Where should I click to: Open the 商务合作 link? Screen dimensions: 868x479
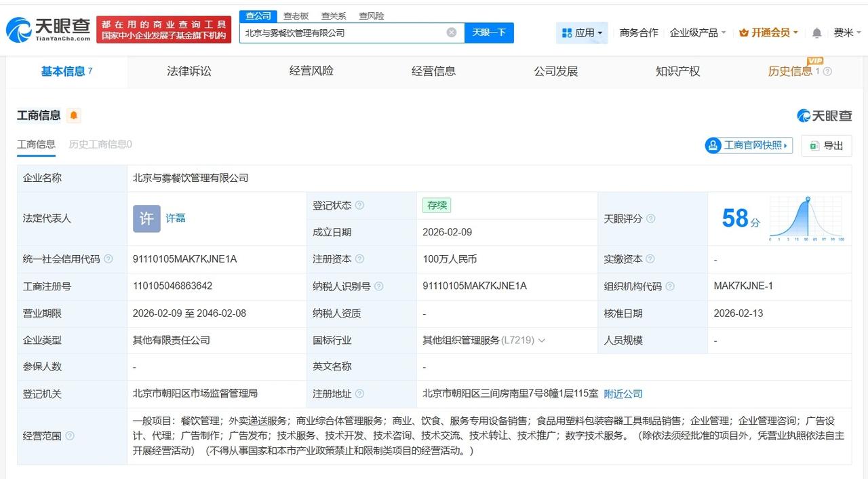639,33
